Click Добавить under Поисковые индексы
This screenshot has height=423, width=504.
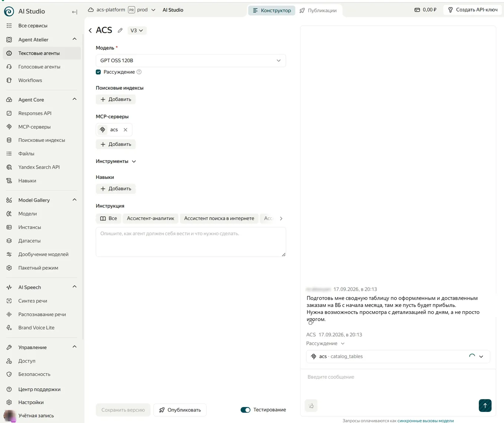(116, 99)
